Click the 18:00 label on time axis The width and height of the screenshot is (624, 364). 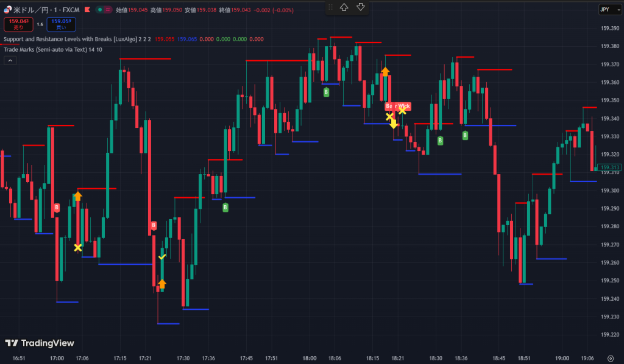(310, 358)
